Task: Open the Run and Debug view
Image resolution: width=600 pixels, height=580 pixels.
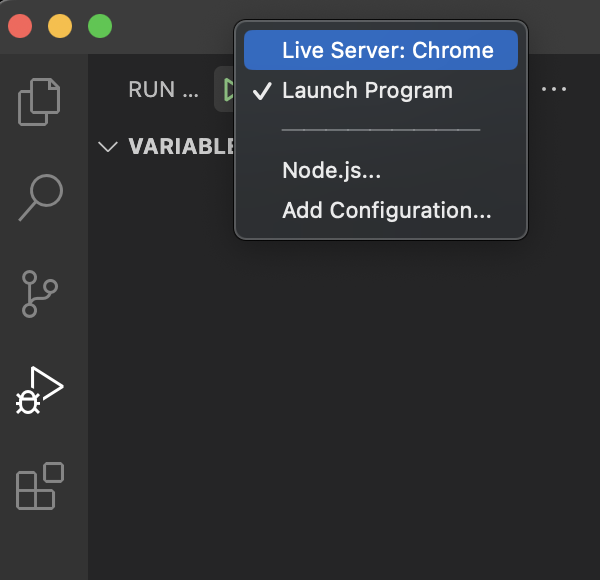Action: click(x=39, y=390)
